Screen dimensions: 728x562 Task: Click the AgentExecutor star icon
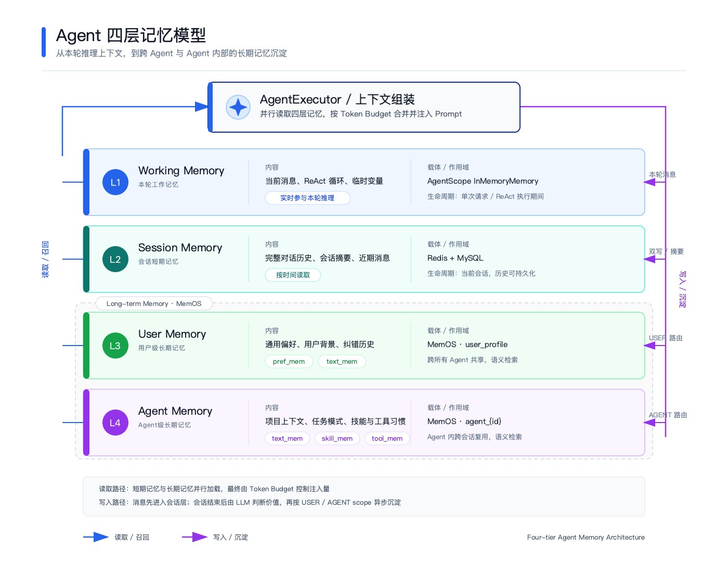[238, 107]
